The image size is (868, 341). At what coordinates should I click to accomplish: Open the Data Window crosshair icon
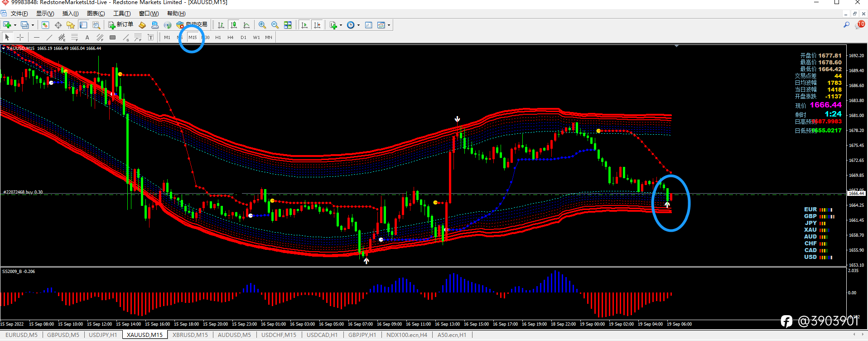tap(58, 25)
